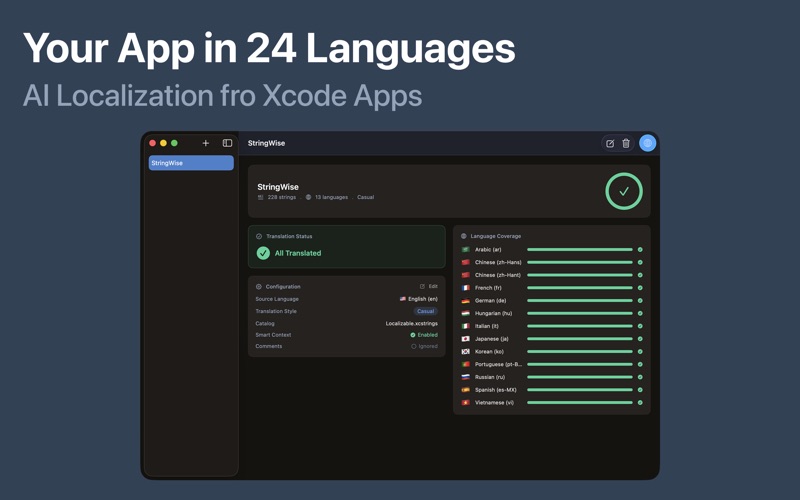The height and width of the screenshot is (500, 800).
Task: Click the German (de) language label
Action: [490, 301]
